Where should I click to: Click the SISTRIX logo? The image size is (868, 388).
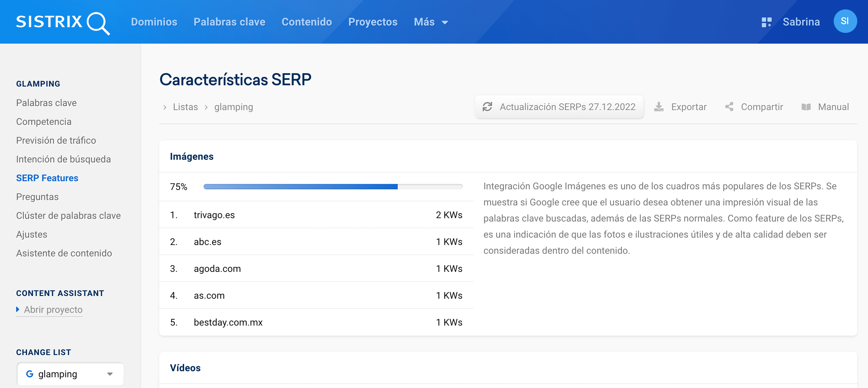click(x=63, y=22)
